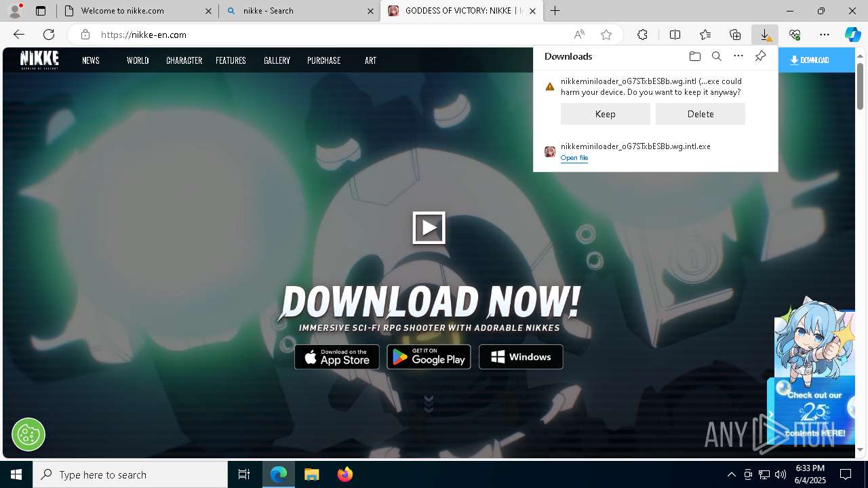The width and height of the screenshot is (868, 488).
Task: Refresh the current page
Action: tap(49, 35)
